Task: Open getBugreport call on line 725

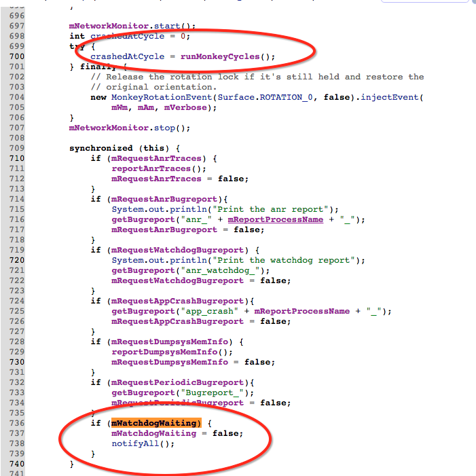Action: pyautogui.click(x=143, y=312)
